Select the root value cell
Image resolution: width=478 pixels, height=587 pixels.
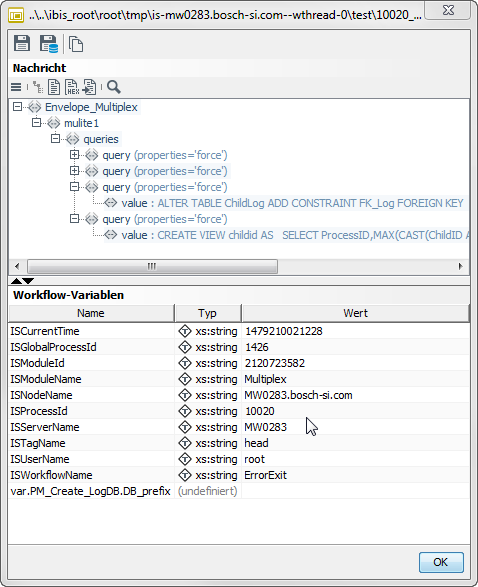[255, 459]
